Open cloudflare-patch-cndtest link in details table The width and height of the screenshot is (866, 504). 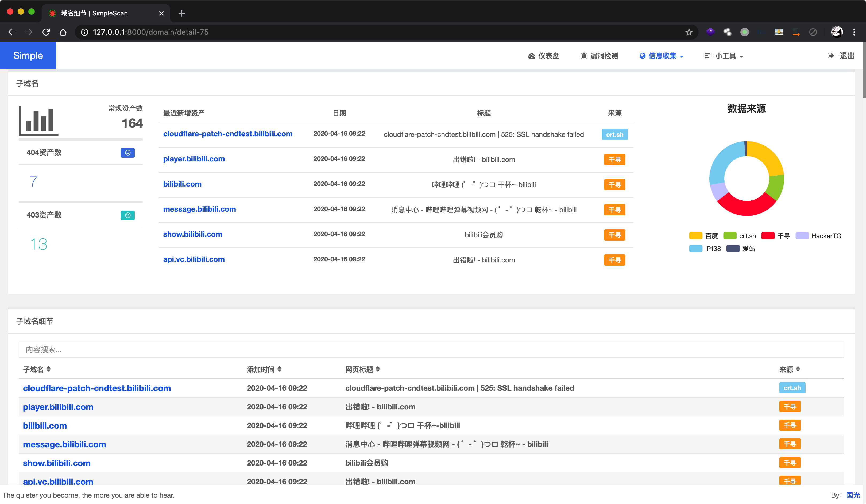coord(96,388)
